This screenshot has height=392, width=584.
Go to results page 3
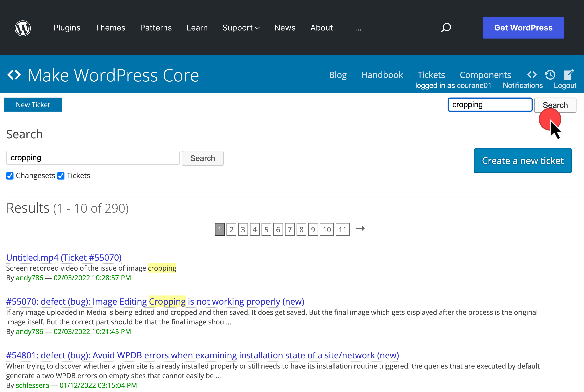pos(243,229)
